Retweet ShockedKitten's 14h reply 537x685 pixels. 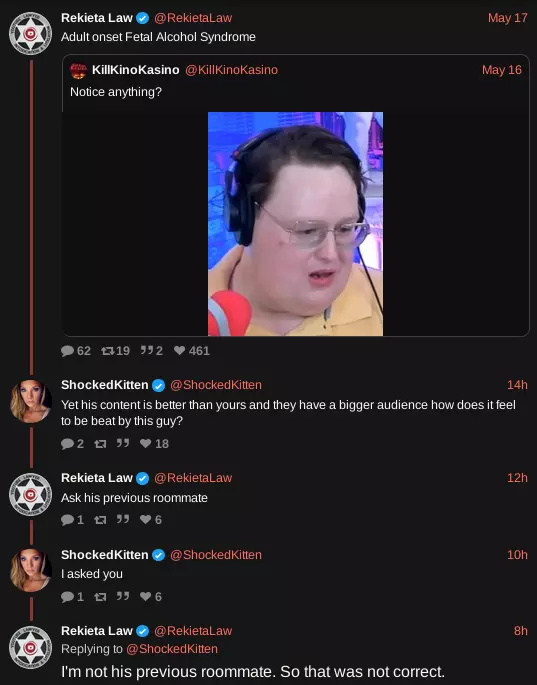click(100, 444)
